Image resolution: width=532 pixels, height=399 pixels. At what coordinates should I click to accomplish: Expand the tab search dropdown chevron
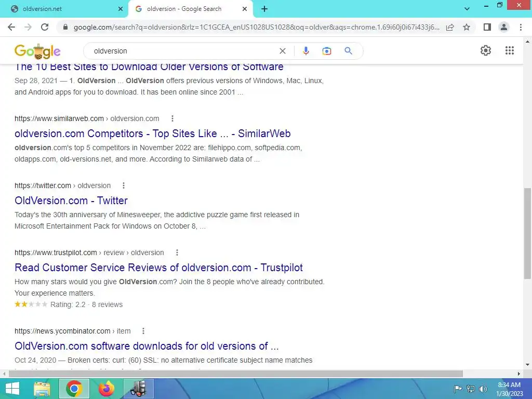pos(467,9)
